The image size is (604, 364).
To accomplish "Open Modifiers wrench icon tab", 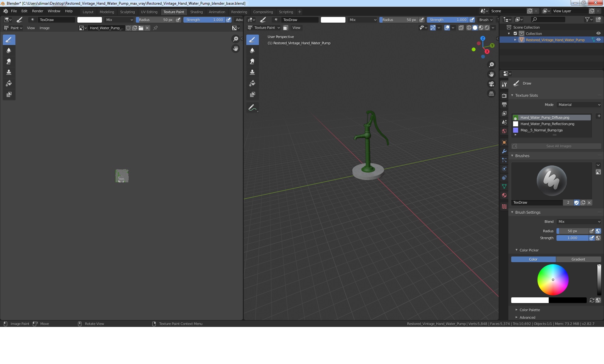I will 504,151.
